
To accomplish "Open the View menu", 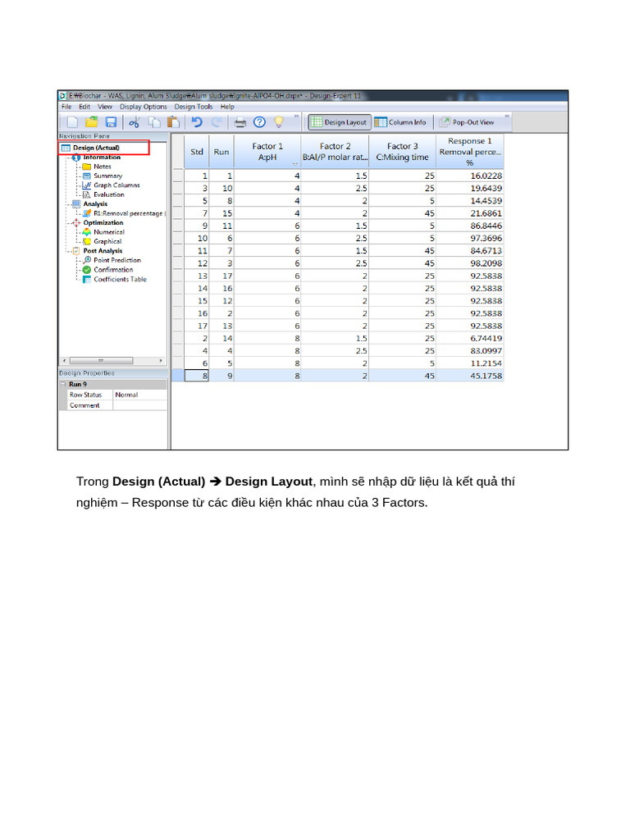I will coord(105,107).
